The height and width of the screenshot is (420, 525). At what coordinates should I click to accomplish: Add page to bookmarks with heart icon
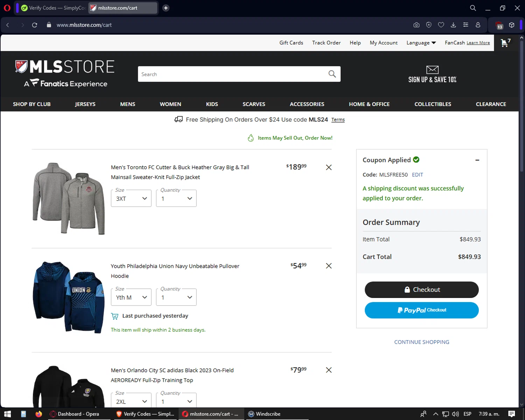coord(441,25)
